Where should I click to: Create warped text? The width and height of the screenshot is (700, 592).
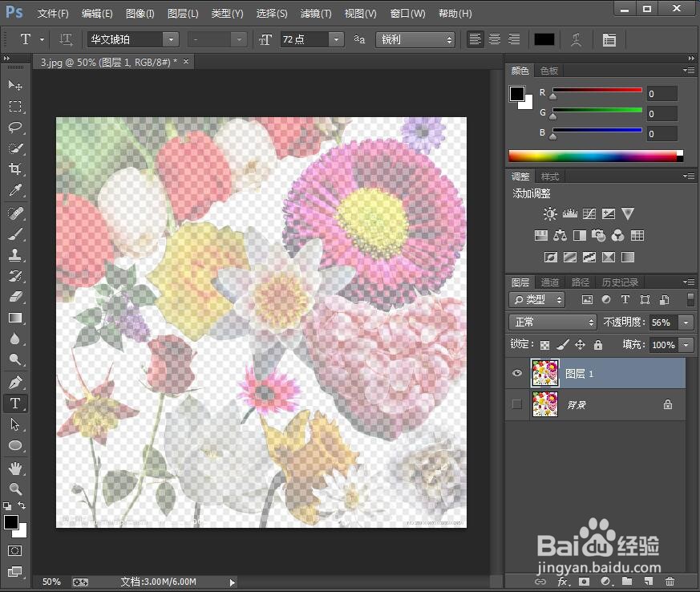[x=576, y=40]
